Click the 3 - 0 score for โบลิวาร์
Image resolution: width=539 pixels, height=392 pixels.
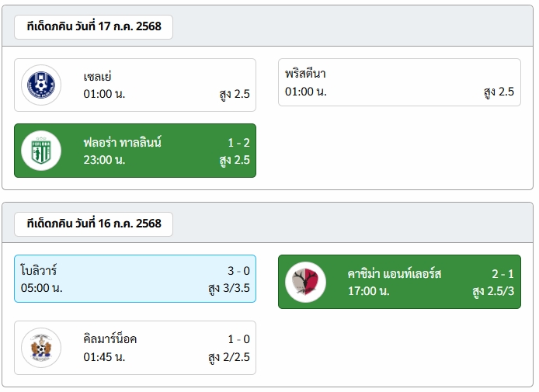point(239,271)
